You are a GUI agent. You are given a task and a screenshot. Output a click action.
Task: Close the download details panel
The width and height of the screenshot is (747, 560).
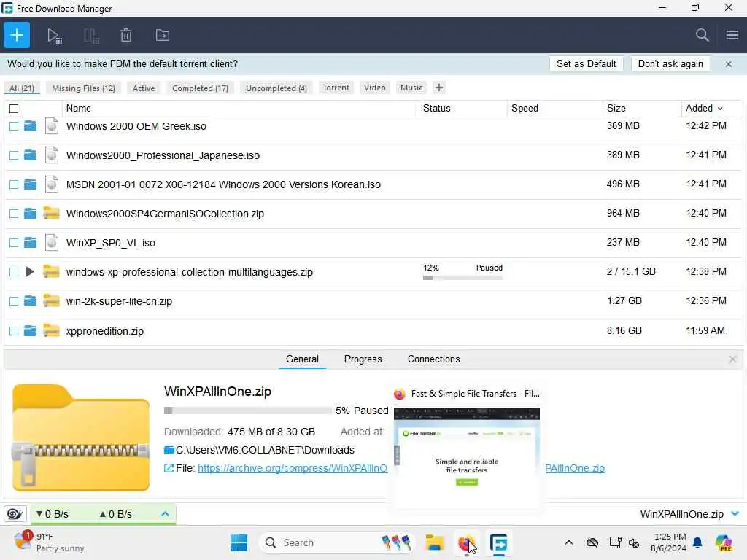pyautogui.click(x=732, y=359)
